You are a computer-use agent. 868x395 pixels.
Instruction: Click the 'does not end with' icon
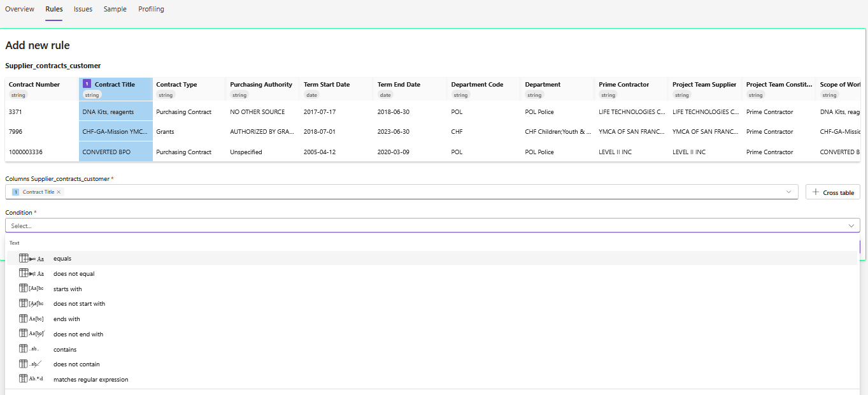pos(31,334)
